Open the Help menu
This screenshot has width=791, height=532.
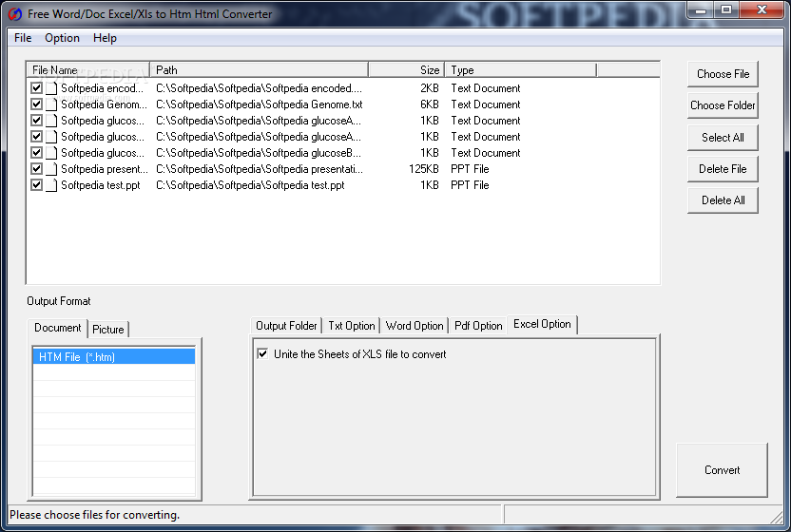(105, 38)
